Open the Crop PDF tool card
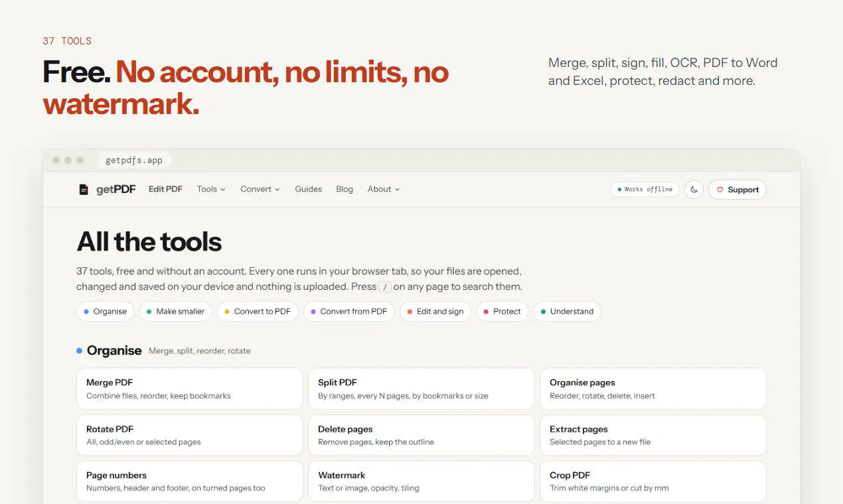Viewport: 843px width, 504px height. (x=653, y=481)
